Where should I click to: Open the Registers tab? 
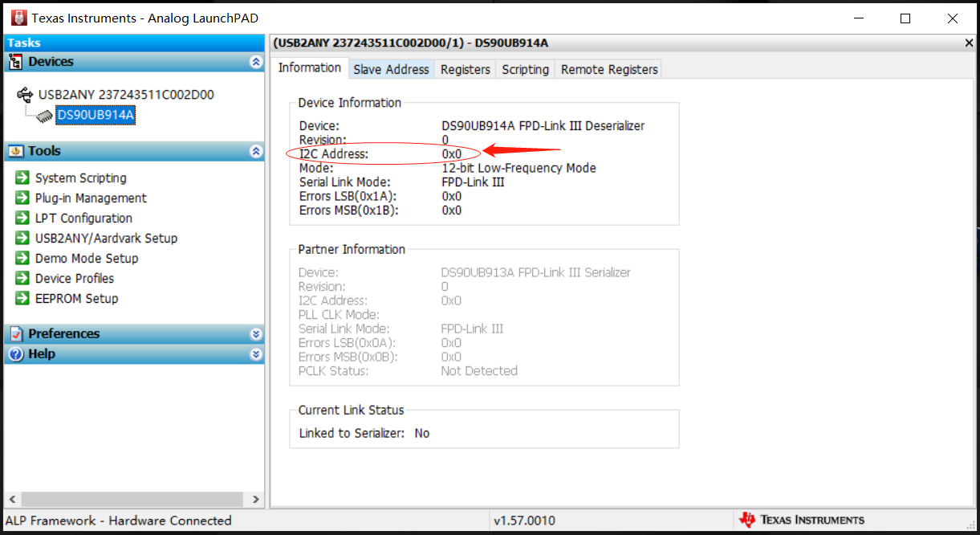pyautogui.click(x=466, y=69)
